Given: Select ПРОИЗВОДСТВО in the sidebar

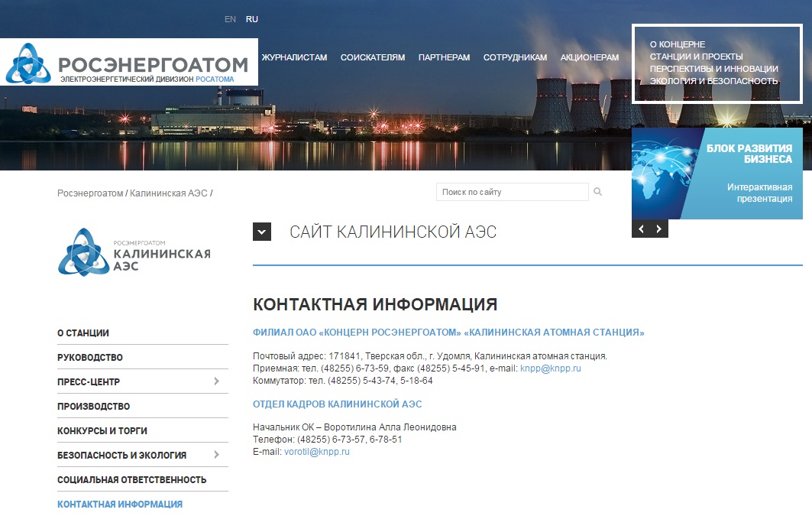Looking at the screenshot, I should pyautogui.click(x=94, y=406).
